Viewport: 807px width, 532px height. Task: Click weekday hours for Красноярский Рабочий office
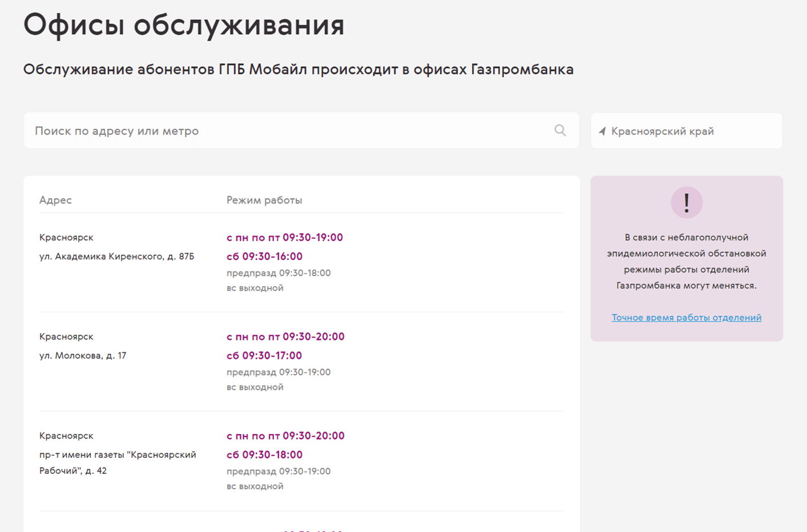tap(285, 436)
